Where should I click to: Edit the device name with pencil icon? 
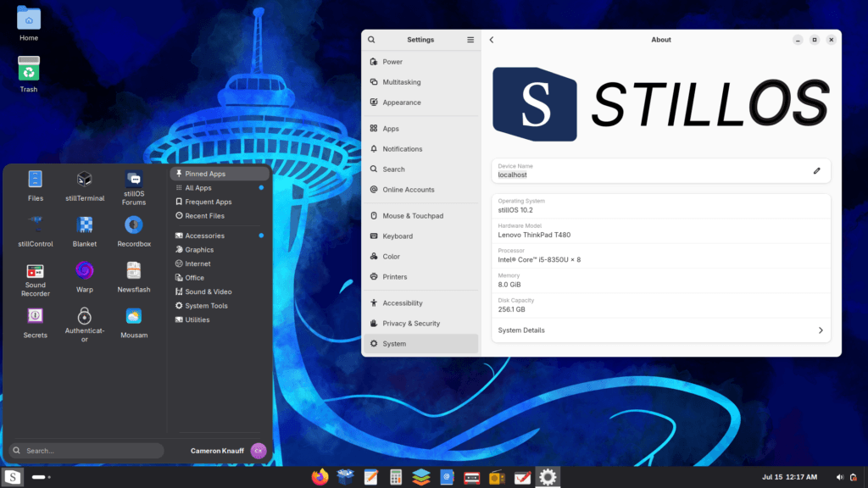816,171
